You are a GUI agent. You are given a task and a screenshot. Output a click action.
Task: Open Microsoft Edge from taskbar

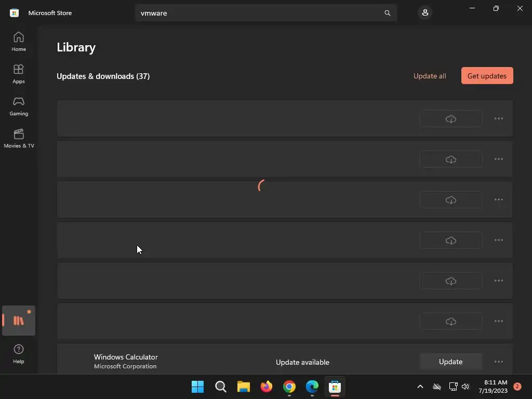pos(312,387)
